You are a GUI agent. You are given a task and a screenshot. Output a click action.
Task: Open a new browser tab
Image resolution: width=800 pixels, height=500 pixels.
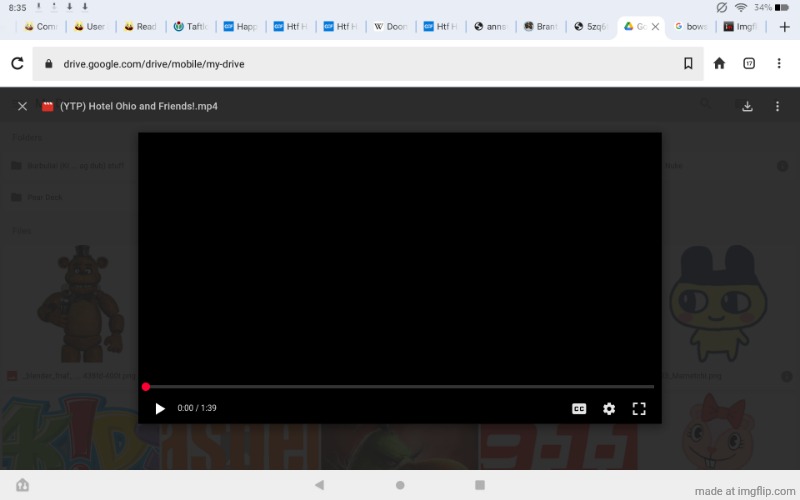[784, 27]
